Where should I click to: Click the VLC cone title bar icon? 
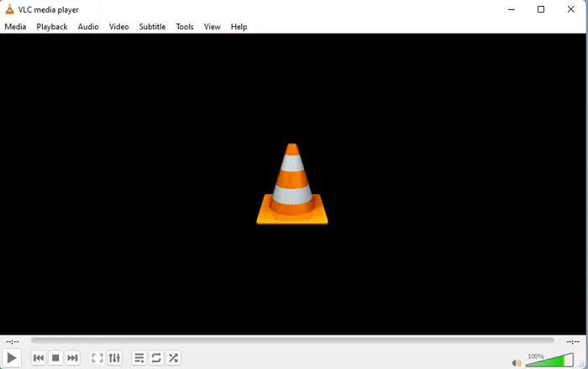10,9
